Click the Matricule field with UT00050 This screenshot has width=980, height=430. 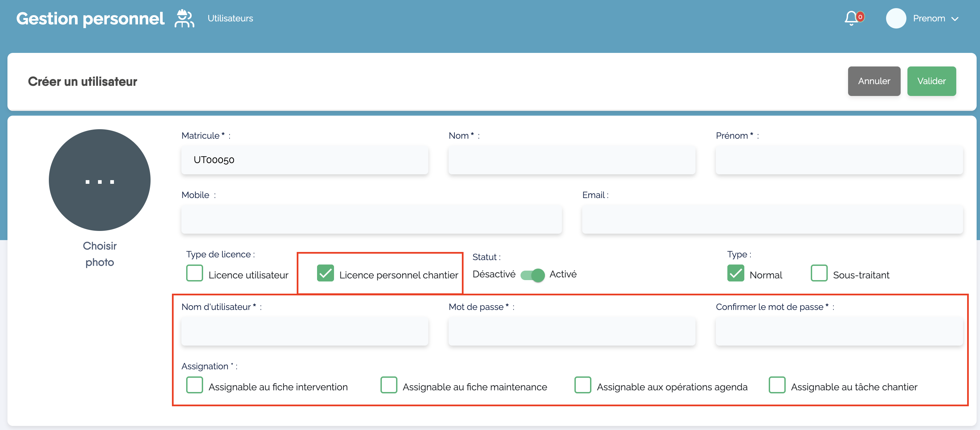point(305,160)
